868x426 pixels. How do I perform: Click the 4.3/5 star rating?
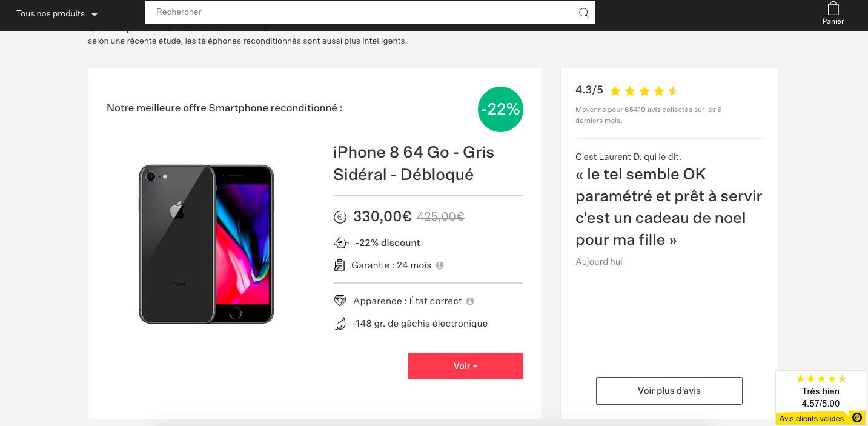coord(644,91)
